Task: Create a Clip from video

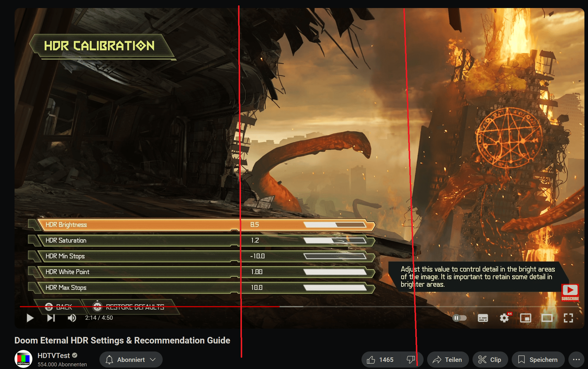Action: coord(490,360)
